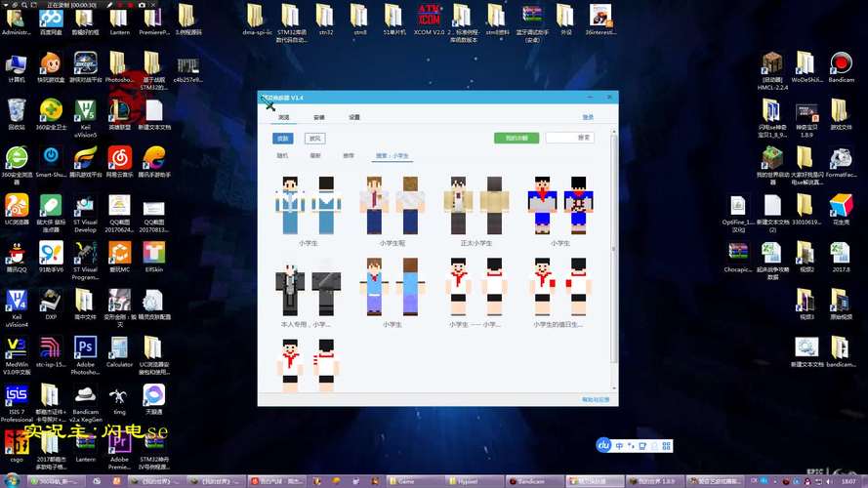Launch FormatFactory desktop shortcut

pyautogui.click(x=841, y=163)
